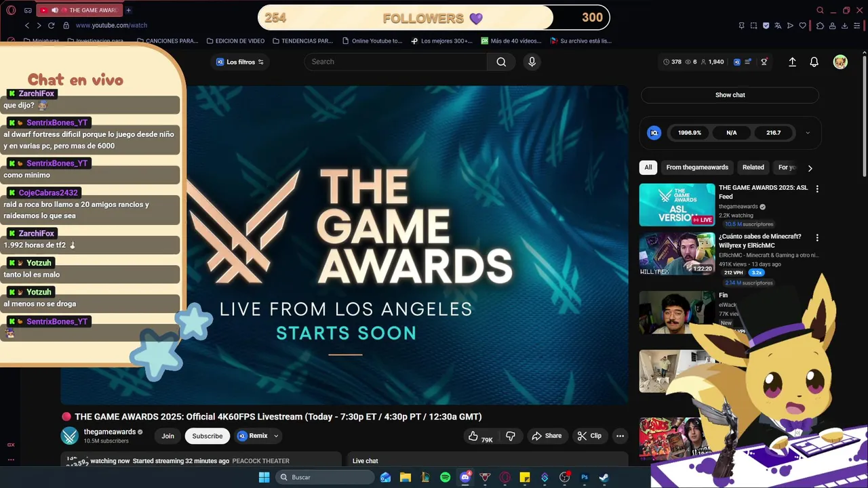
Task: Open more options for Willyrex Minecraft video
Action: [x=817, y=237]
